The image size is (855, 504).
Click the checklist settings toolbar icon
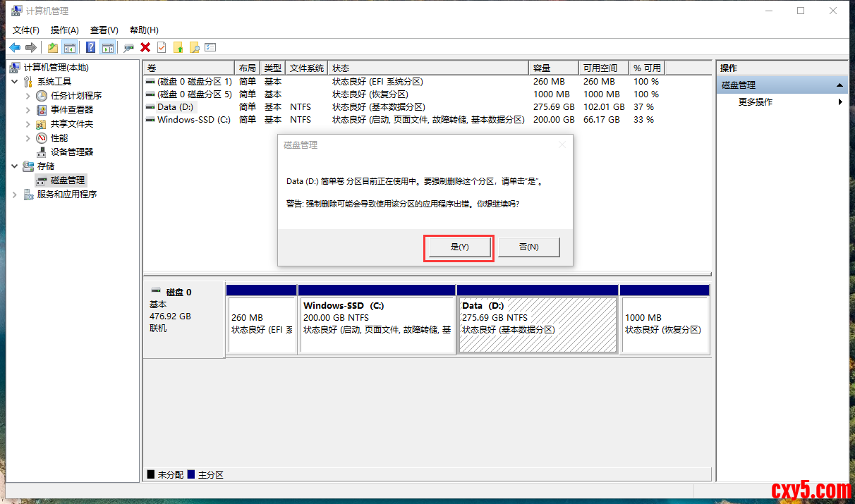pos(210,47)
